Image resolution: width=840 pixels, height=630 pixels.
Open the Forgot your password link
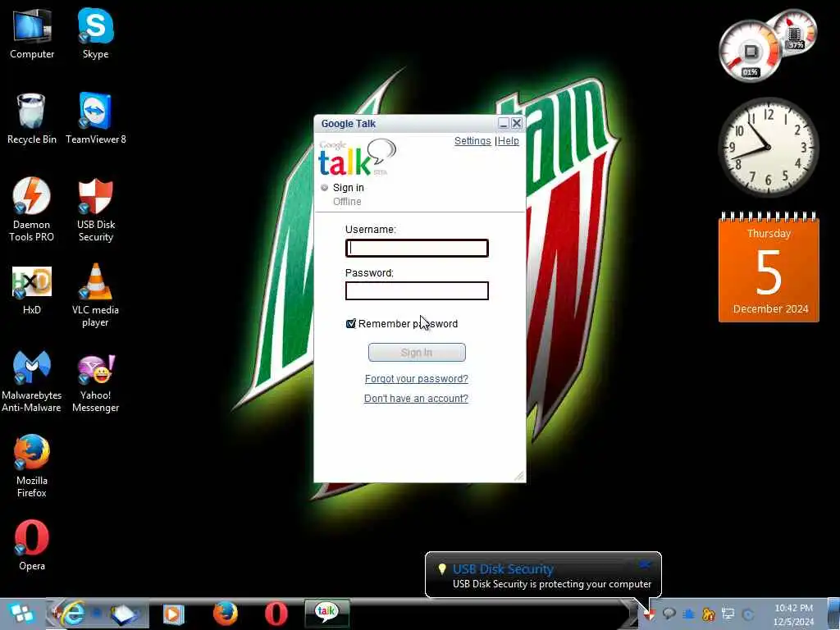(416, 379)
